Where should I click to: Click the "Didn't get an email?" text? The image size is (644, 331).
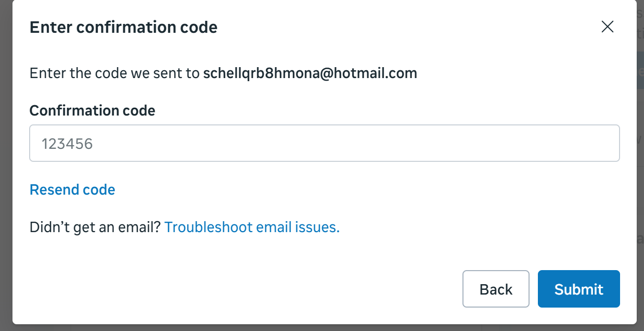tap(95, 227)
